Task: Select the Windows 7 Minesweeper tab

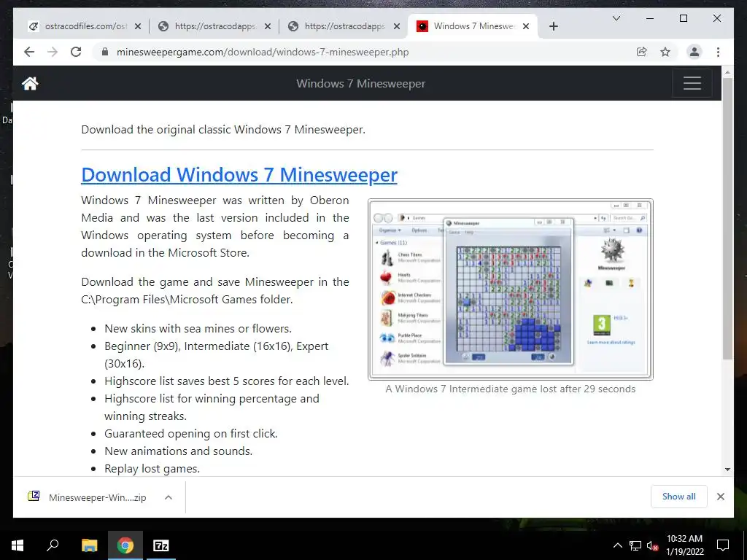Action: [473, 26]
